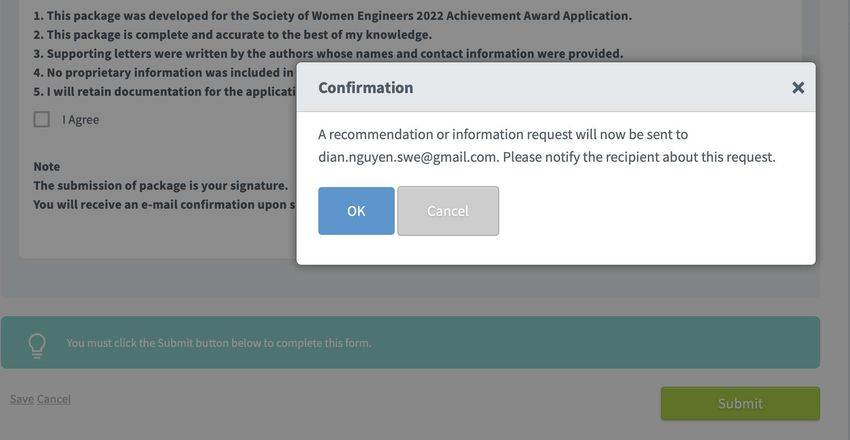850x440 pixels.
Task: Click statement 5 about retaining documentation
Action: pyautogui.click(x=165, y=92)
